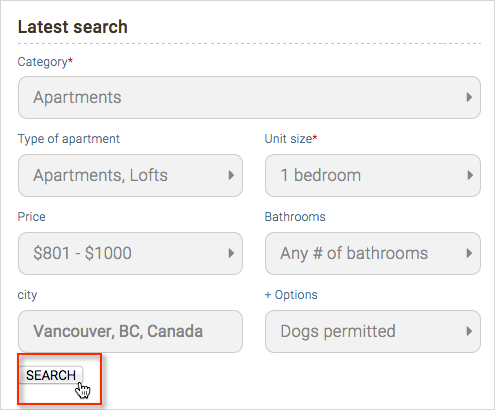
Task: Click the arrow icon beside Dogs permitted
Action: pos(469,331)
